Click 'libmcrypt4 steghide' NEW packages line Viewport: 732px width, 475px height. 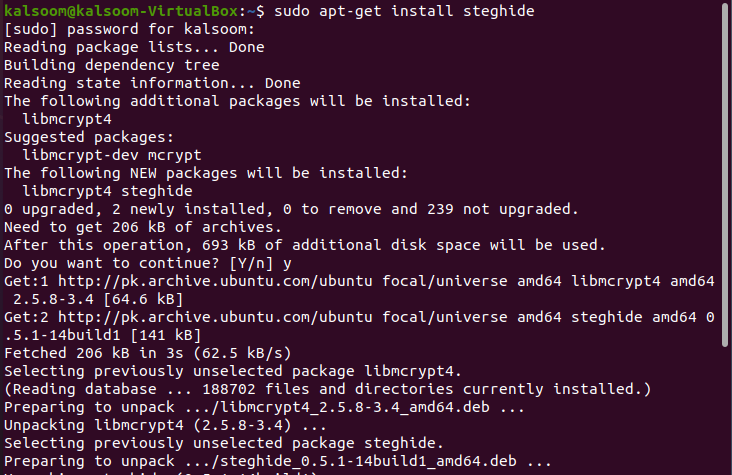(107, 191)
